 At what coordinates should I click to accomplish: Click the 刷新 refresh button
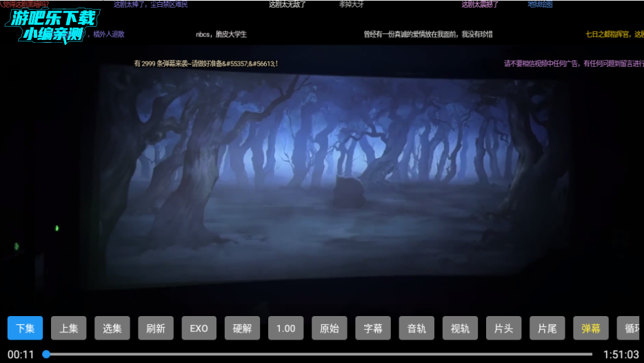156,328
